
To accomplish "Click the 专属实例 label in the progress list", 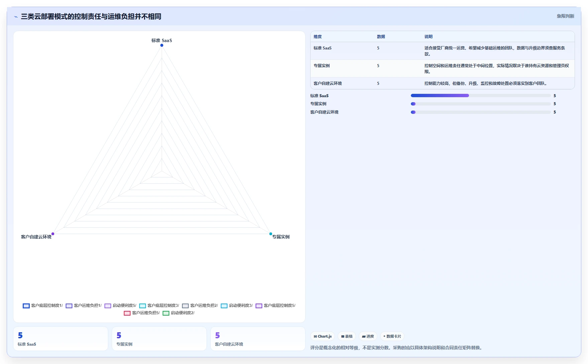I will click(318, 104).
